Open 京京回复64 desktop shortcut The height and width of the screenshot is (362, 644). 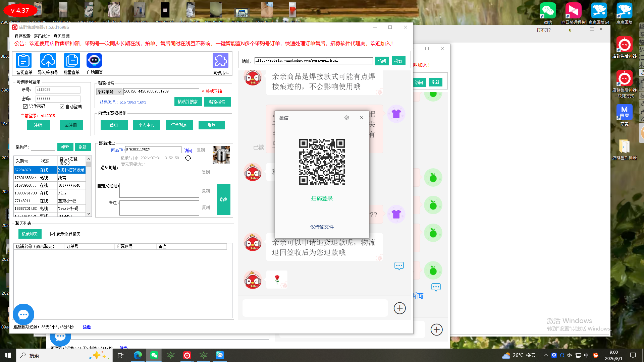click(x=599, y=13)
